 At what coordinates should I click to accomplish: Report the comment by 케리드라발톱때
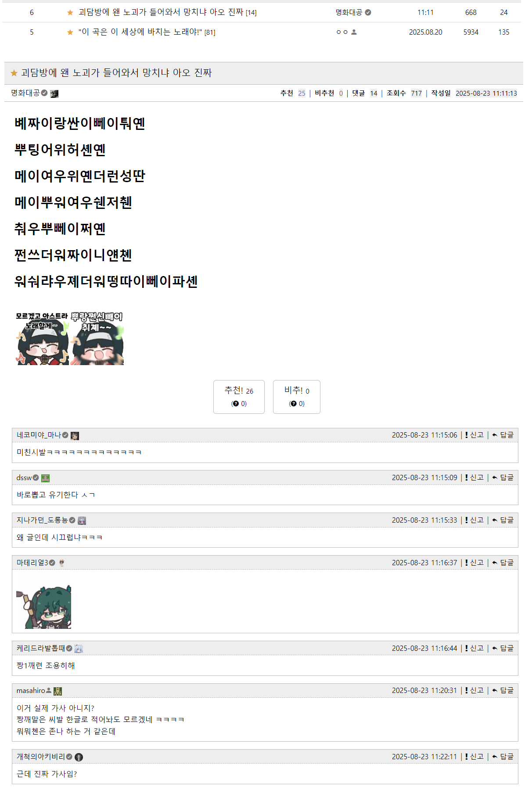pyautogui.click(x=474, y=648)
